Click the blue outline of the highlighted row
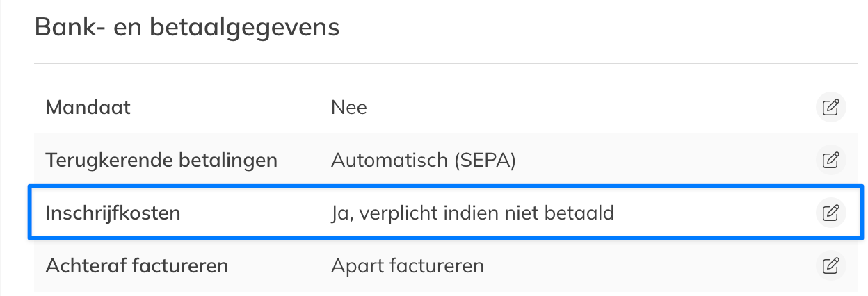The height and width of the screenshot is (296, 868). tap(445, 187)
